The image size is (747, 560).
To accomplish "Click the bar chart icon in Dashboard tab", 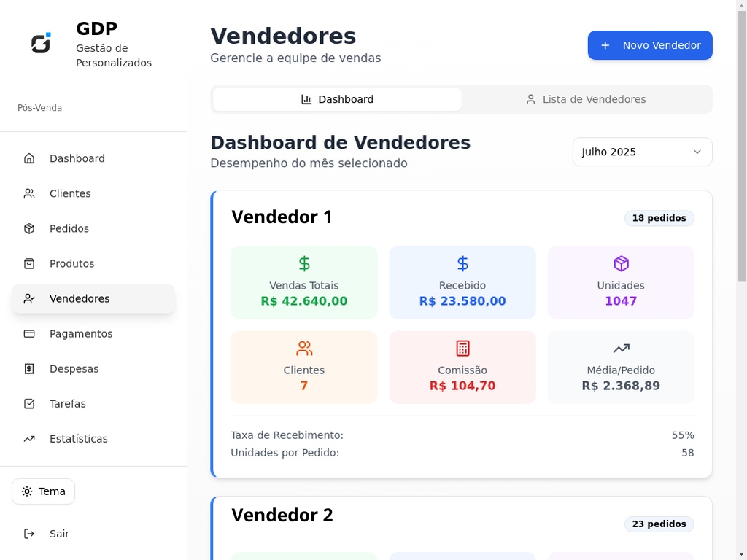I will tap(306, 99).
